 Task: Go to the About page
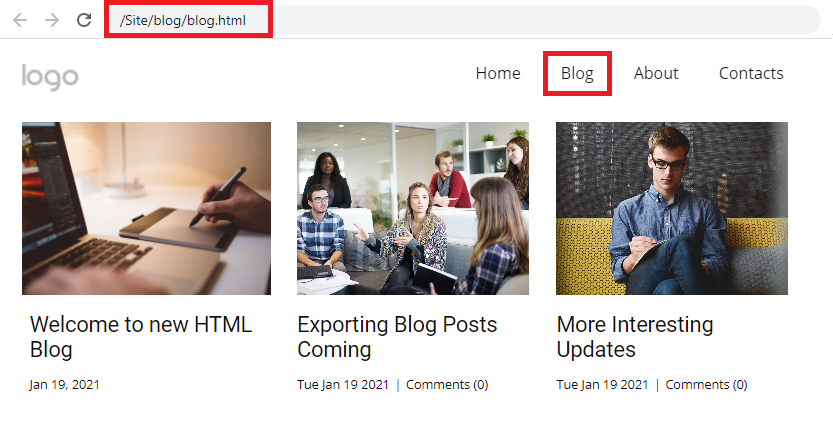(656, 73)
